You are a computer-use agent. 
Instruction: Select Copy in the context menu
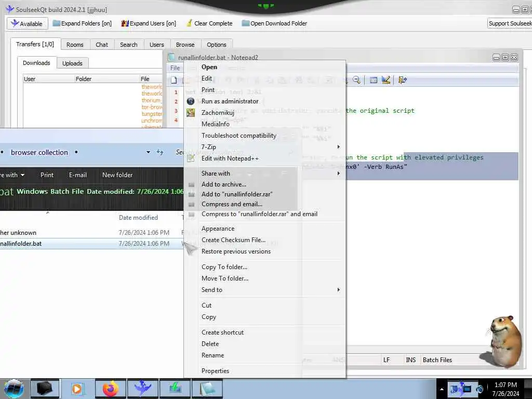[x=209, y=317]
